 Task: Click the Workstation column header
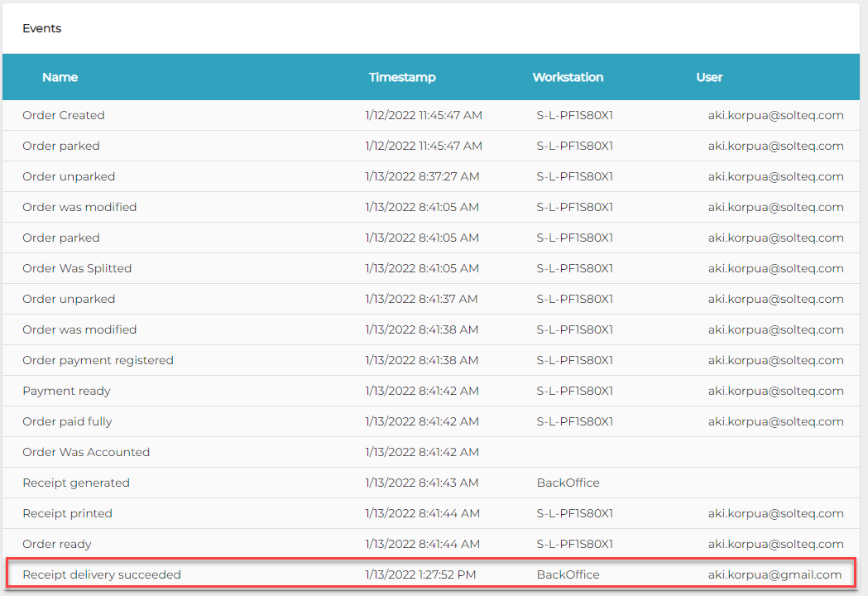pyautogui.click(x=568, y=77)
